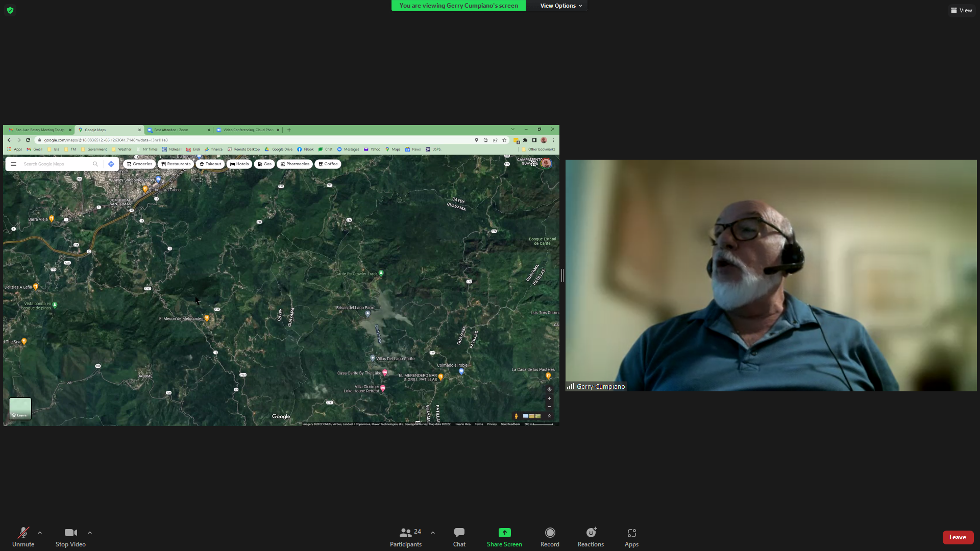Toggle the map Layers thumbnail
980x551 pixels.
[20, 409]
